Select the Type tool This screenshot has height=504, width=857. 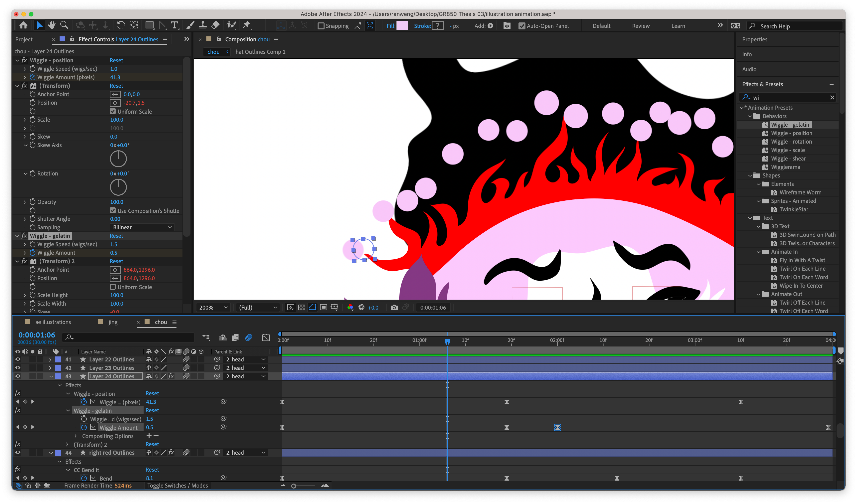coord(174,25)
